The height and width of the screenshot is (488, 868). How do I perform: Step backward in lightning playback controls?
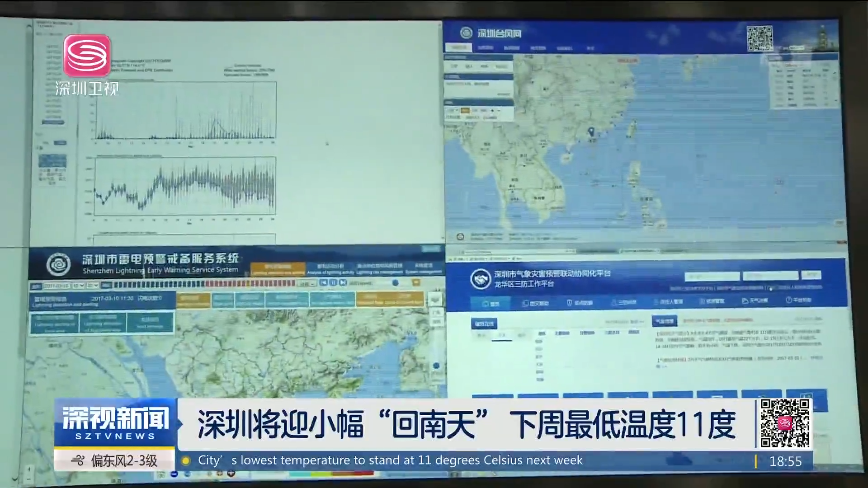point(323,282)
